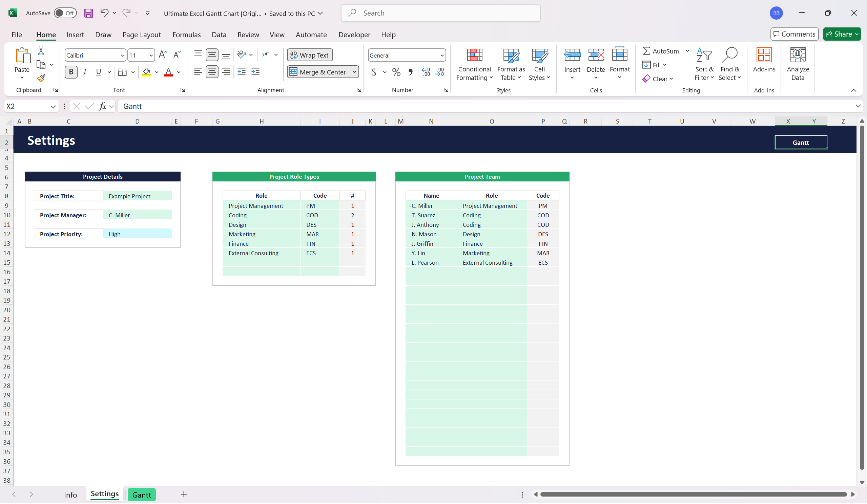Image resolution: width=867 pixels, height=504 pixels.
Task: Click the Cut scissors icon
Action: 41,51
